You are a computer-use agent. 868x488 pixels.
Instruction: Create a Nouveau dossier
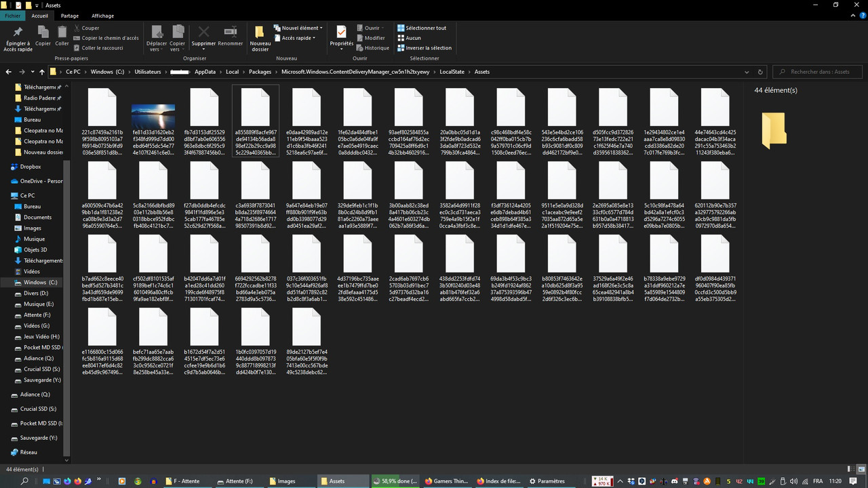pyautogui.click(x=260, y=39)
